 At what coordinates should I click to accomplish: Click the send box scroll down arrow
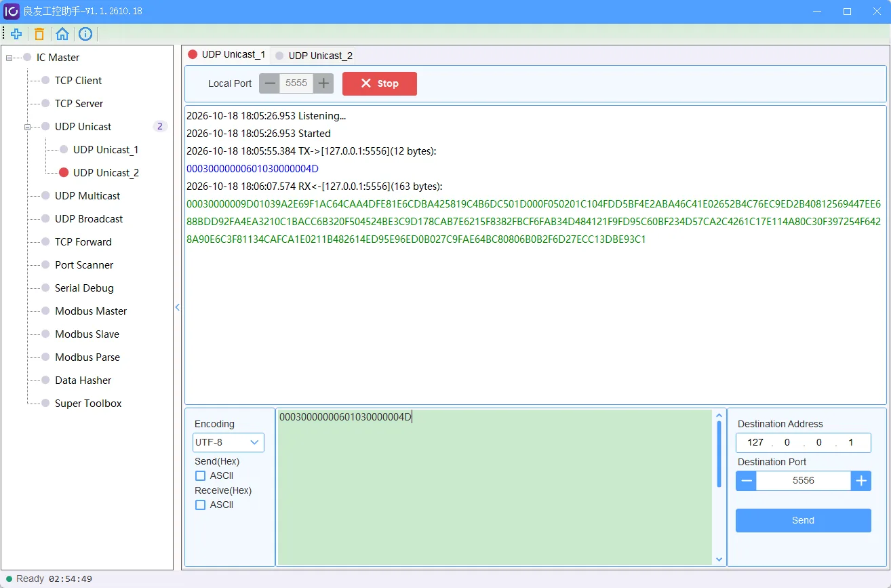tap(719, 560)
